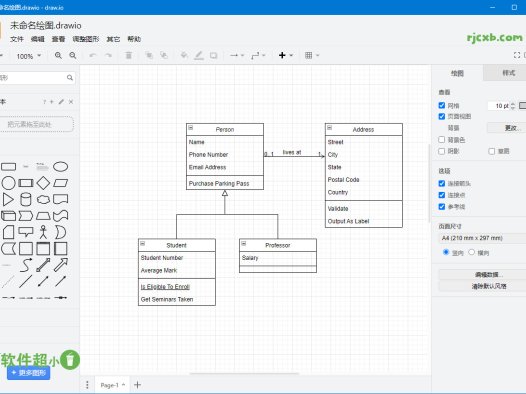
Task: Select the 横向 landscape radio button
Action: pos(472,252)
